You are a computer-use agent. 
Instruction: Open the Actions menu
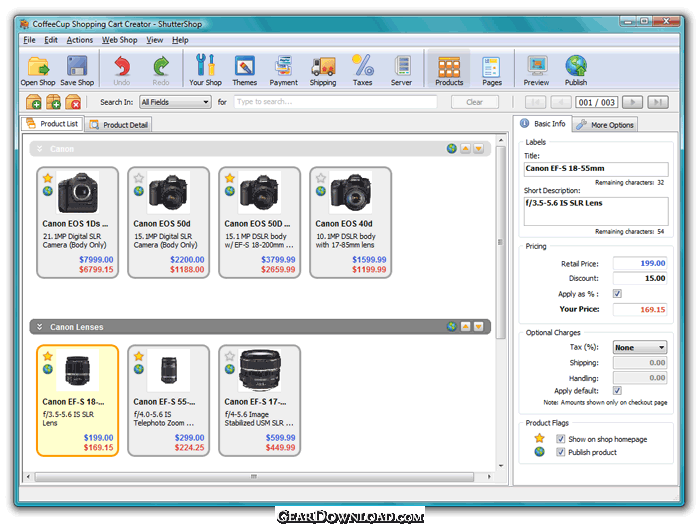[80, 40]
